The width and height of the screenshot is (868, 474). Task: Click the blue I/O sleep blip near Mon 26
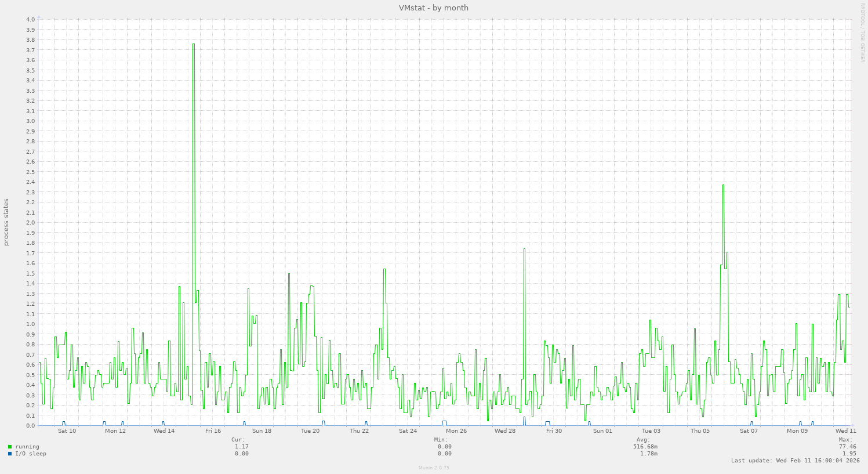click(x=444, y=422)
